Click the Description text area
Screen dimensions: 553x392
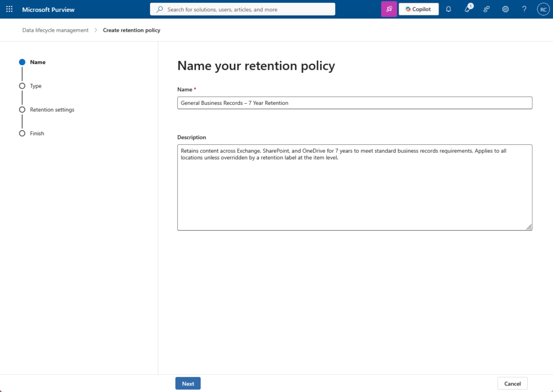(x=354, y=187)
